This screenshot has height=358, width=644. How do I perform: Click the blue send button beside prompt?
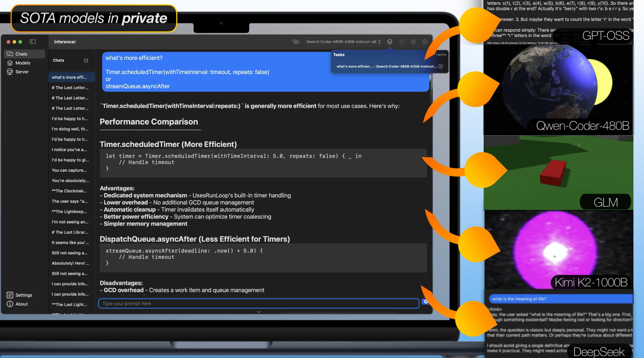425,302
